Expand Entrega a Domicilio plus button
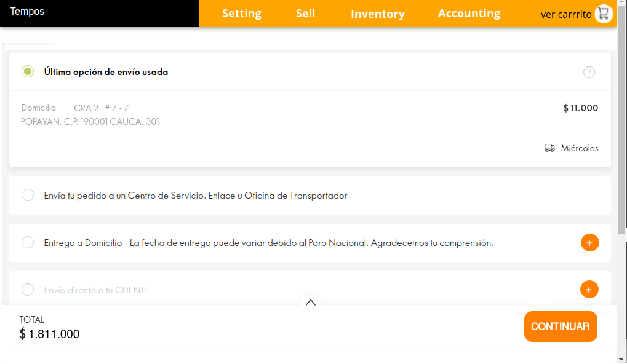The height and width of the screenshot is (364, 627). 589,243
